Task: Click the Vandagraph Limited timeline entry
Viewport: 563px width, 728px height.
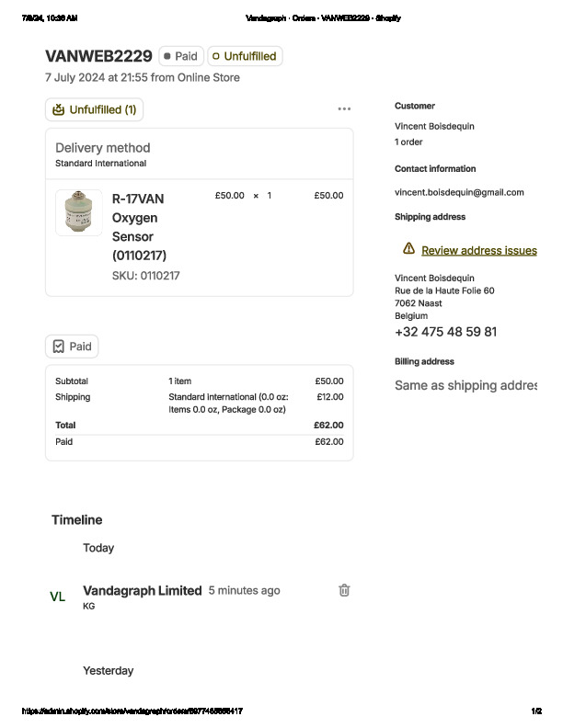Action: [x=142, y=590]
